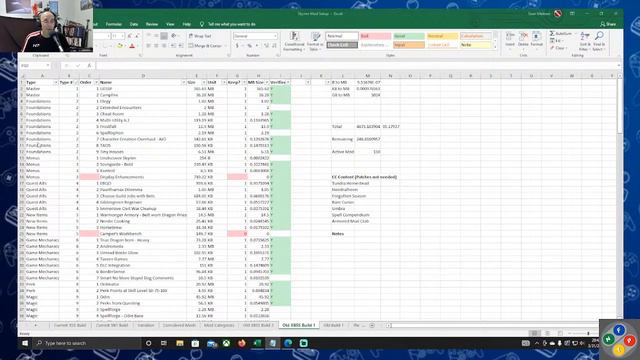Open the View ribbon tab

(170, 24)
